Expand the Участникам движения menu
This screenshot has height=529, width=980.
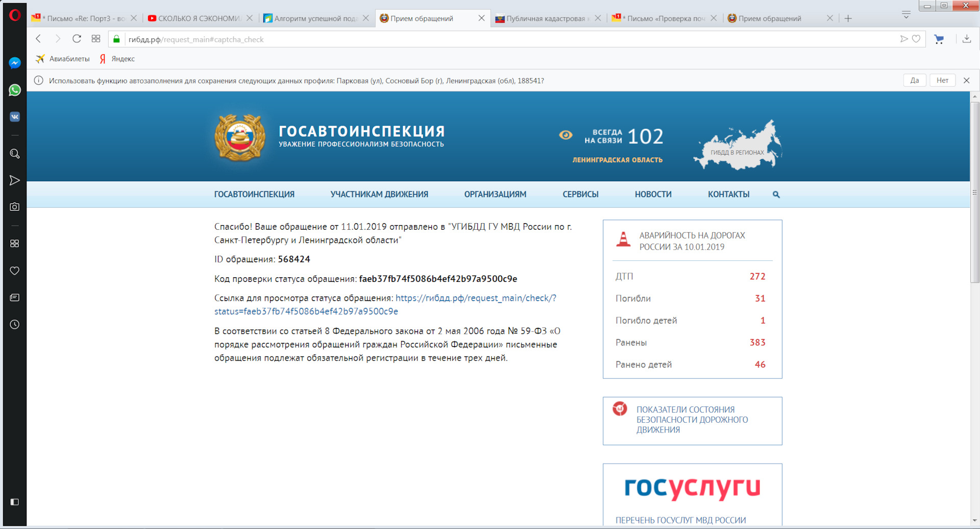[x=379, y=195]
